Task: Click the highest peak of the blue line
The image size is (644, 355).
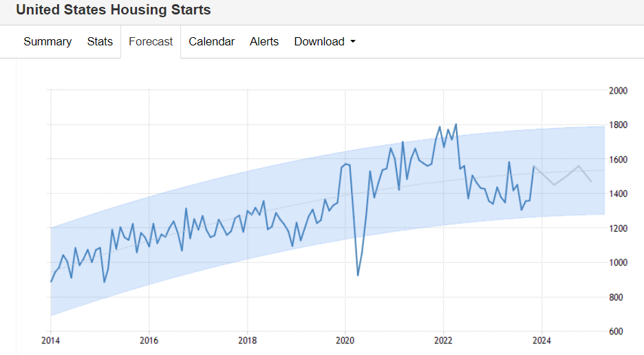Action: (456, 125)
